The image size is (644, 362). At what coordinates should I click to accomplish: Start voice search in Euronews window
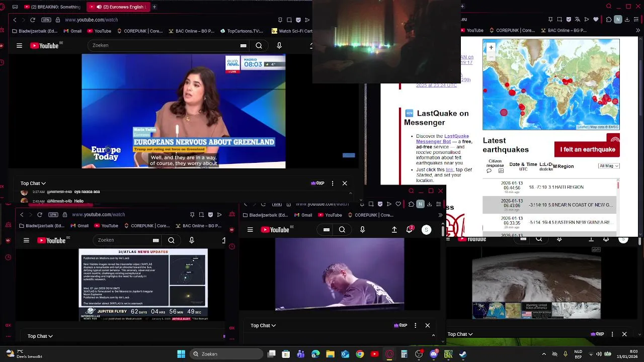[279, 46]
